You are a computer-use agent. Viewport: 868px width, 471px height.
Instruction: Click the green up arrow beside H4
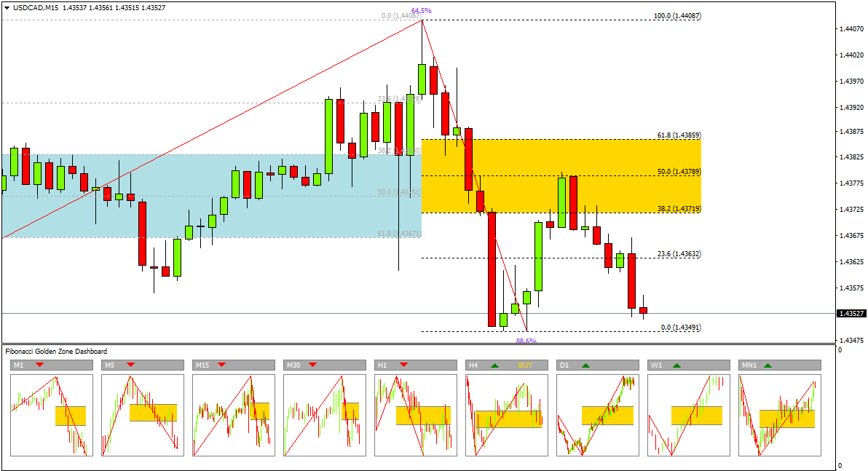494,365
